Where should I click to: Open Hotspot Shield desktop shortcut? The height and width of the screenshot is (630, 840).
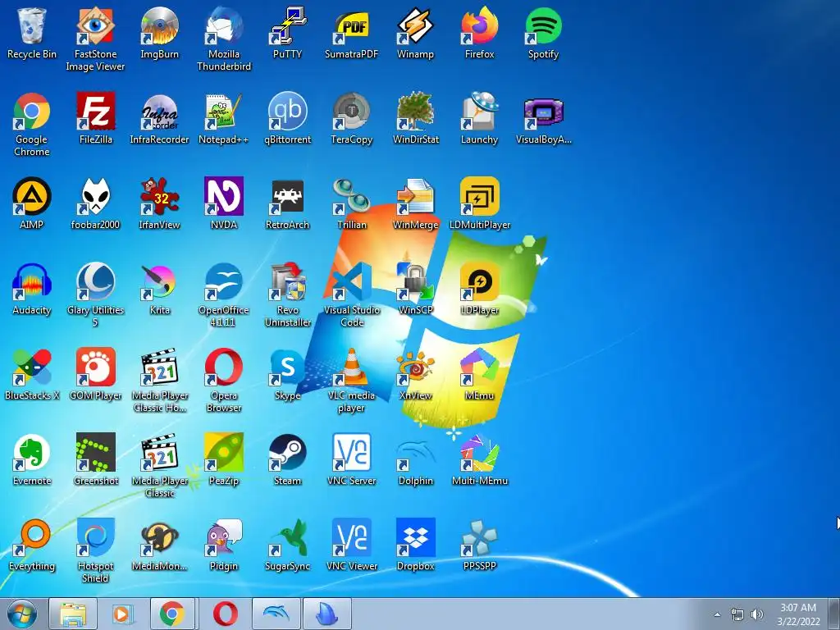tap(95, 538)
